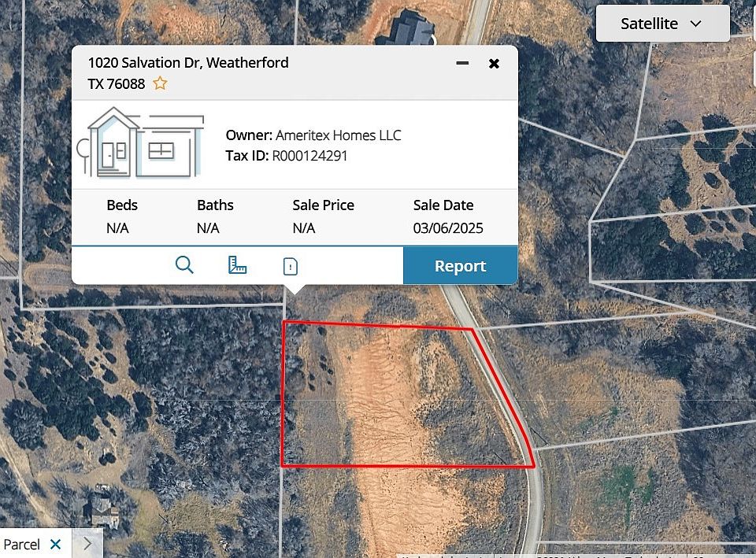This screenshot has width=756, height=558.
Task: Click the Sale Price column header
Action: tap(323, 205)
